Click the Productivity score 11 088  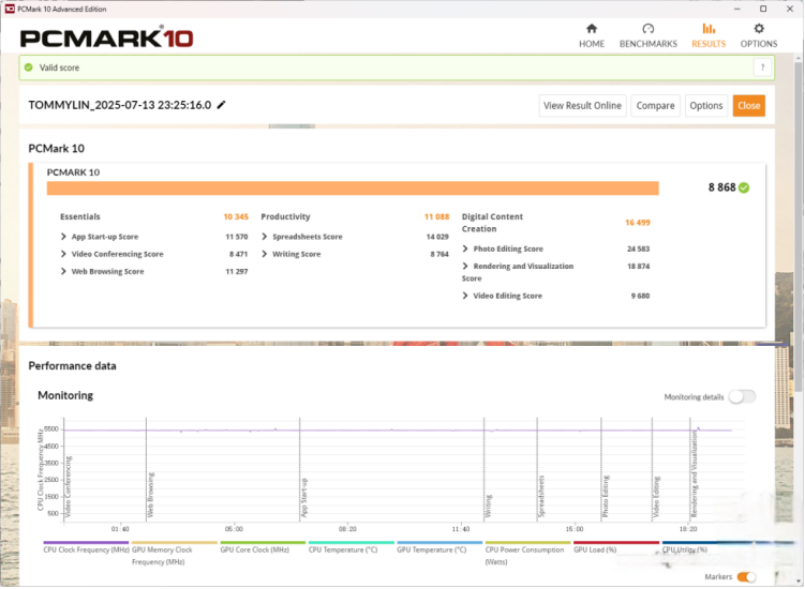tap(436, 217)
